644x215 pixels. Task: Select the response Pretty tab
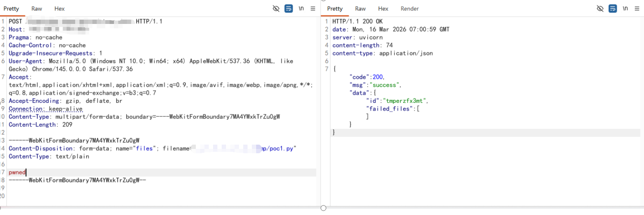335,9
